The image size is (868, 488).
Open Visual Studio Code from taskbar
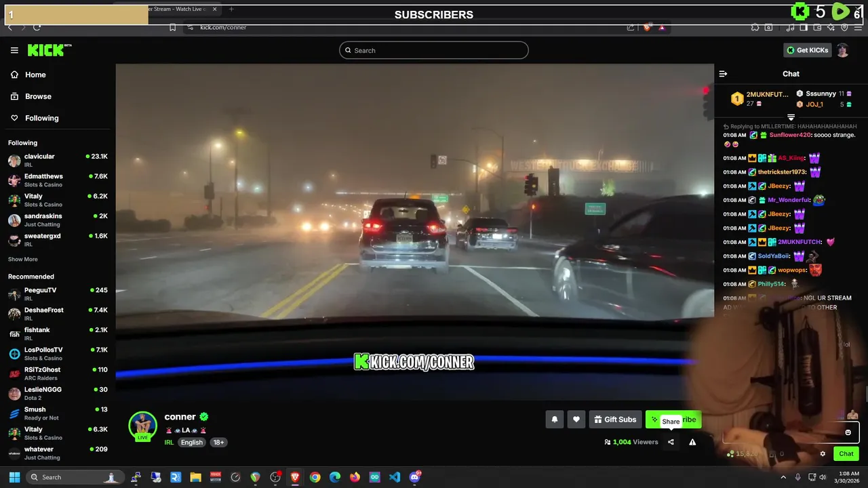coord(395,477)
